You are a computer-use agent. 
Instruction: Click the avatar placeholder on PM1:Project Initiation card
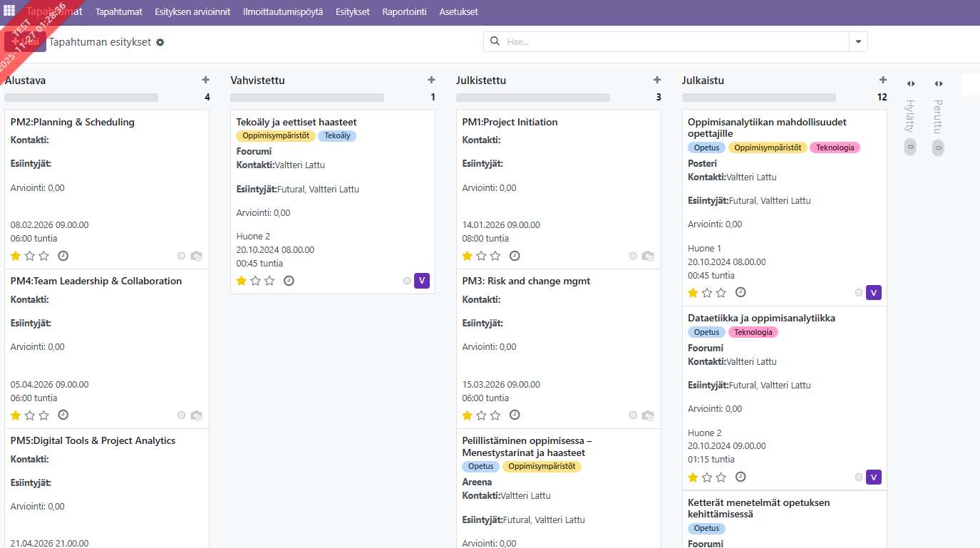pyautogui.click(x=649, y=256)
